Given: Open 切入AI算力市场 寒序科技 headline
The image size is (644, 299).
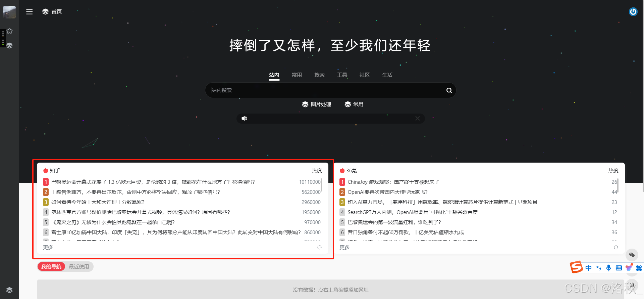Looking at the screenshot, I should pos(442,202).
